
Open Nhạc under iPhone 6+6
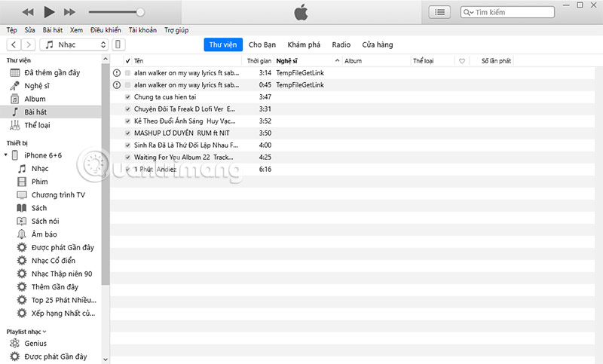coord(40,168)
